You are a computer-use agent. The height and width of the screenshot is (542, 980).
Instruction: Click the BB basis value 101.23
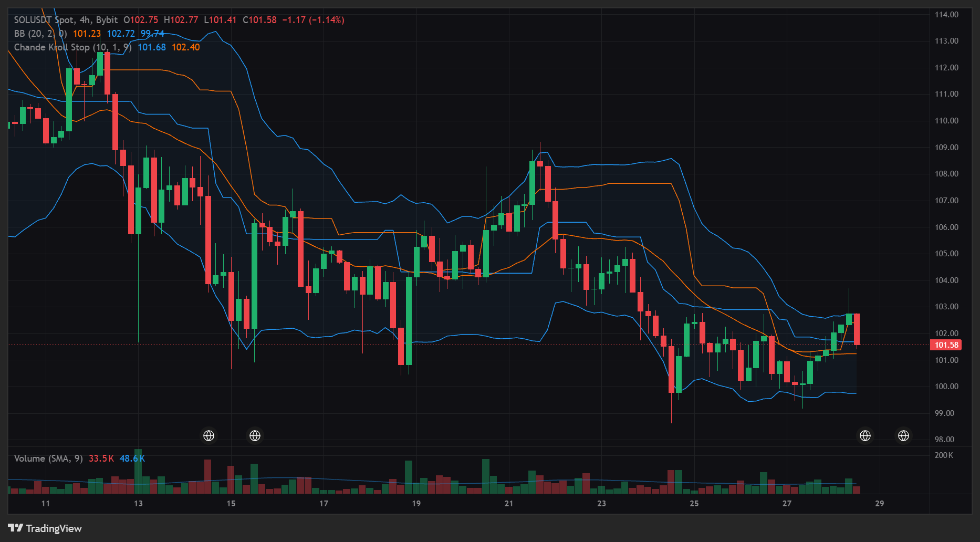click(x=87, y=34)
